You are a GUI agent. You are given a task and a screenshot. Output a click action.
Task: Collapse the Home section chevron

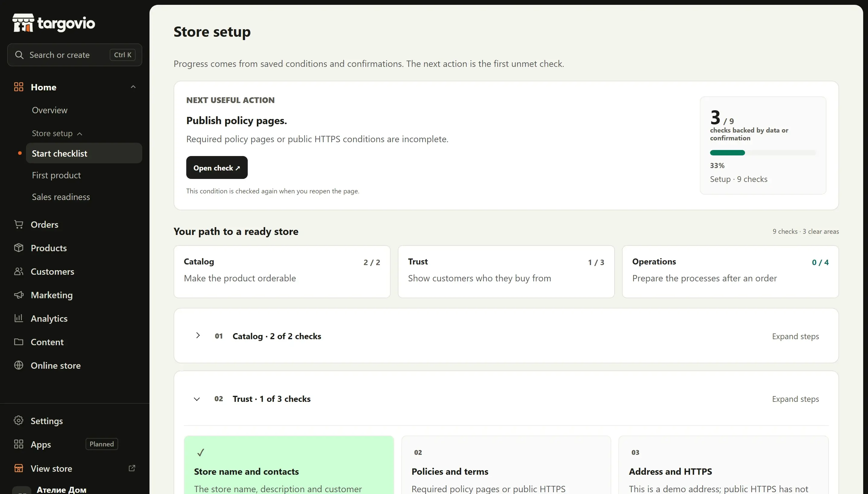[x=133, y=87]
